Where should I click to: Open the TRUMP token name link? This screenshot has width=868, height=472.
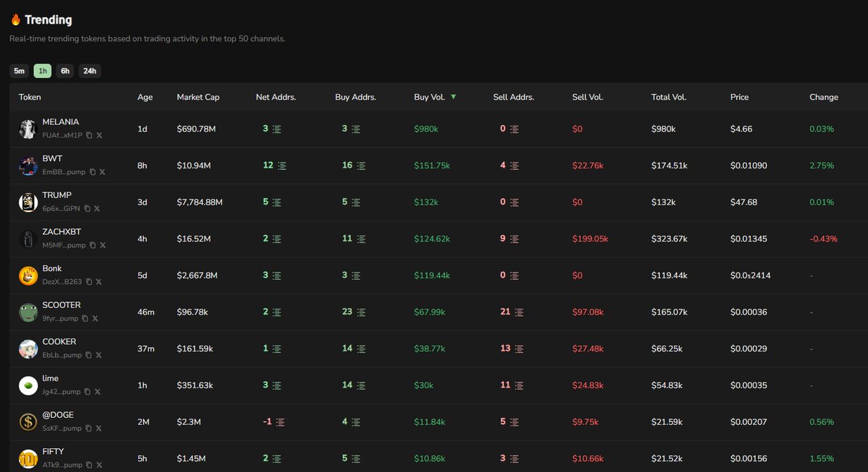[57, 195]
